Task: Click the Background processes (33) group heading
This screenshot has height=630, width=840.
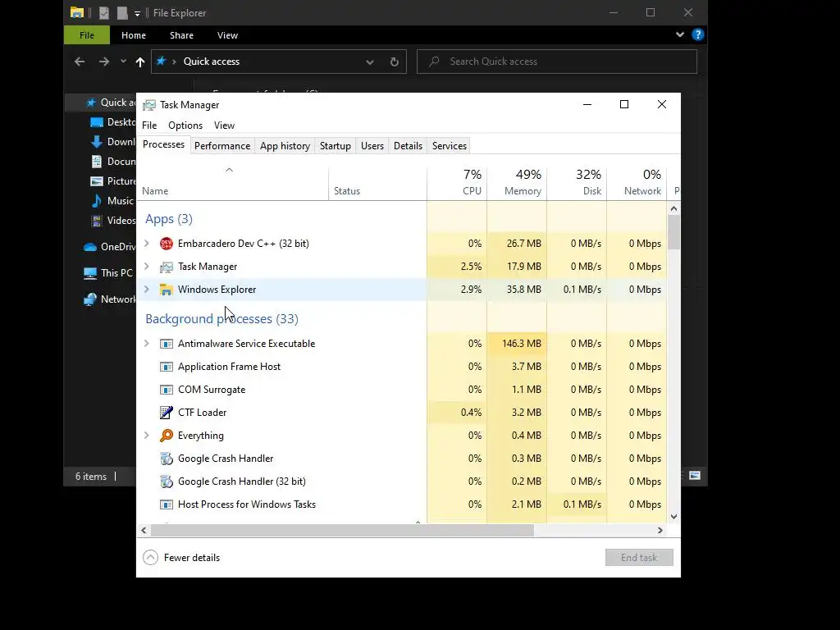Action: click(221, 319)
